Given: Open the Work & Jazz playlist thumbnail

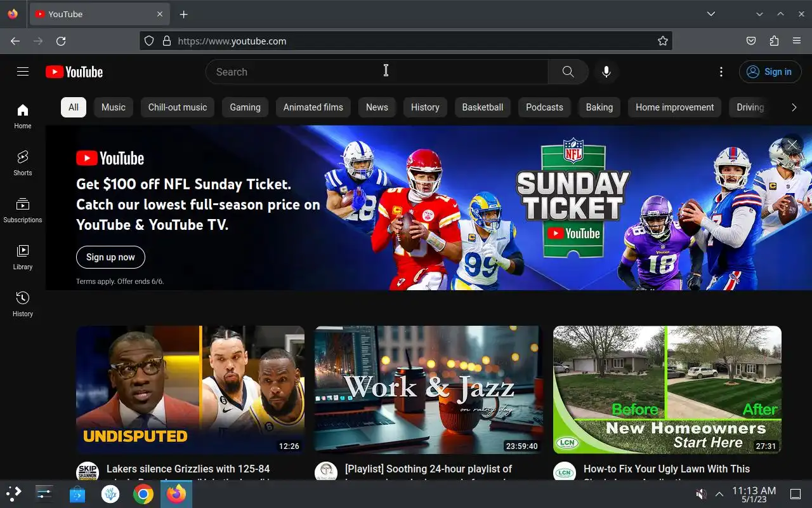Looking at the screenshot, I should coord(429,390).
